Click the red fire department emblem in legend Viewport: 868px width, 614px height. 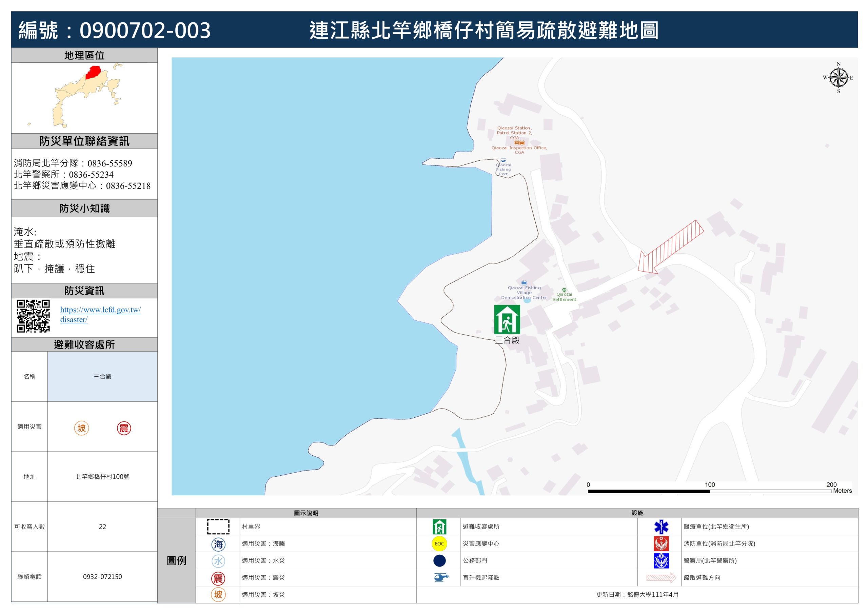pyautogui.click(x=661, y=544)
